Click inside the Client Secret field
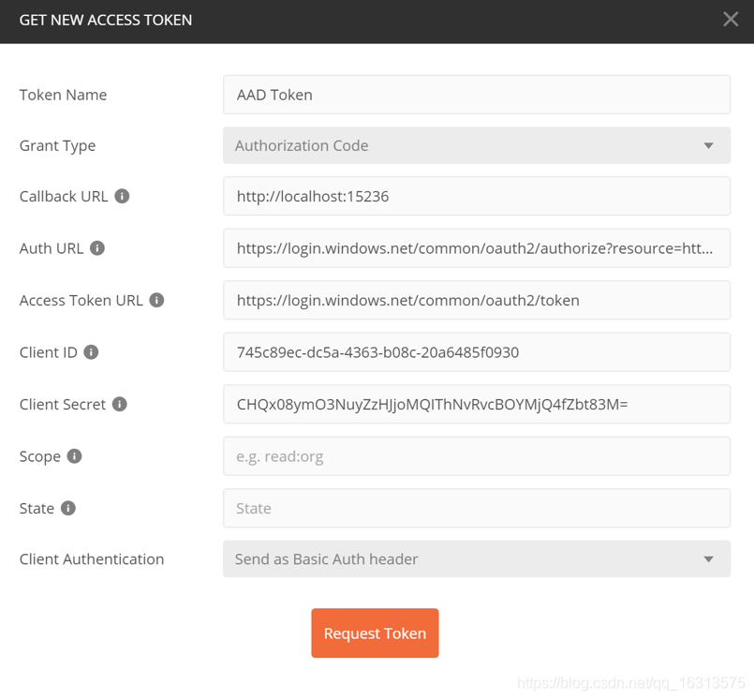The width and height of the screenshot is (754, 700). (x=476, y=405)
